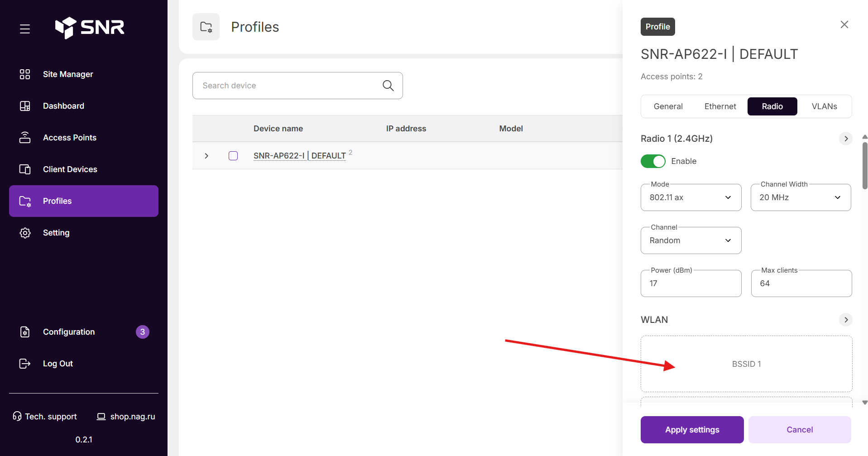The image size is (868, 456).
Task: Open Configuration in the sidebar
Action: (x=84, y=332)
